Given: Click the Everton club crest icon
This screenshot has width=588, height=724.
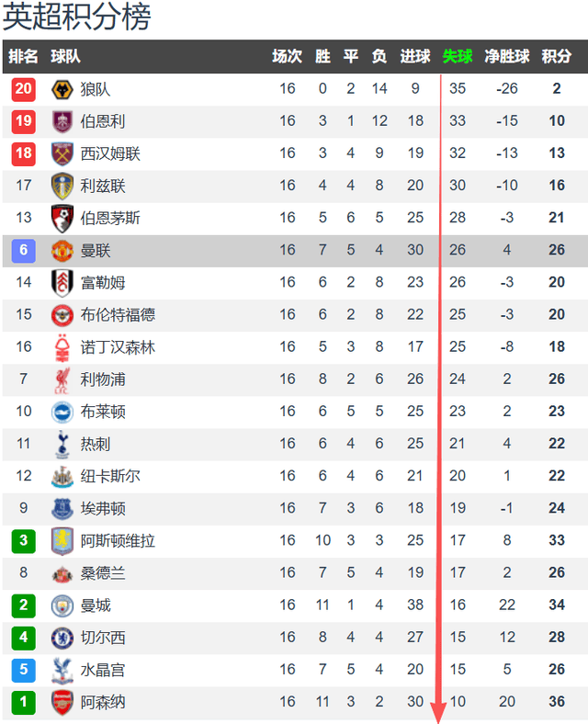Looking at the screenshot, I should 62,508.
